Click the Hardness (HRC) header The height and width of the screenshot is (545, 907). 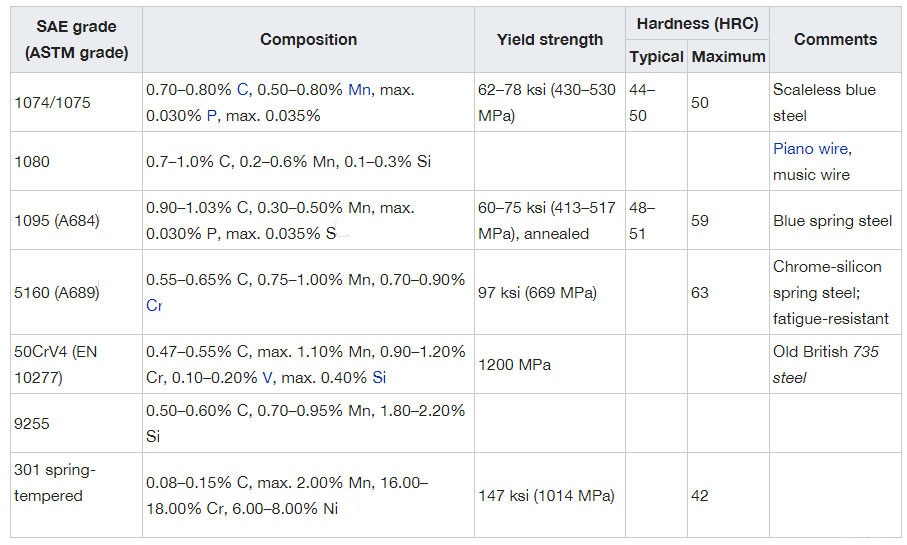click(x=696, y=22)
